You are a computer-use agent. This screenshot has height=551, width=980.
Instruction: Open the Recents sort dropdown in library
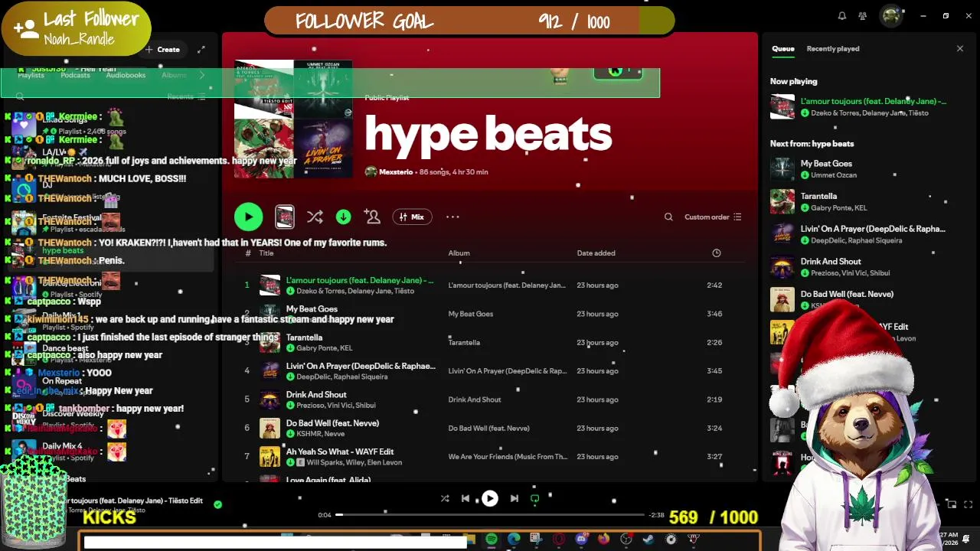[x=186, y=97]
